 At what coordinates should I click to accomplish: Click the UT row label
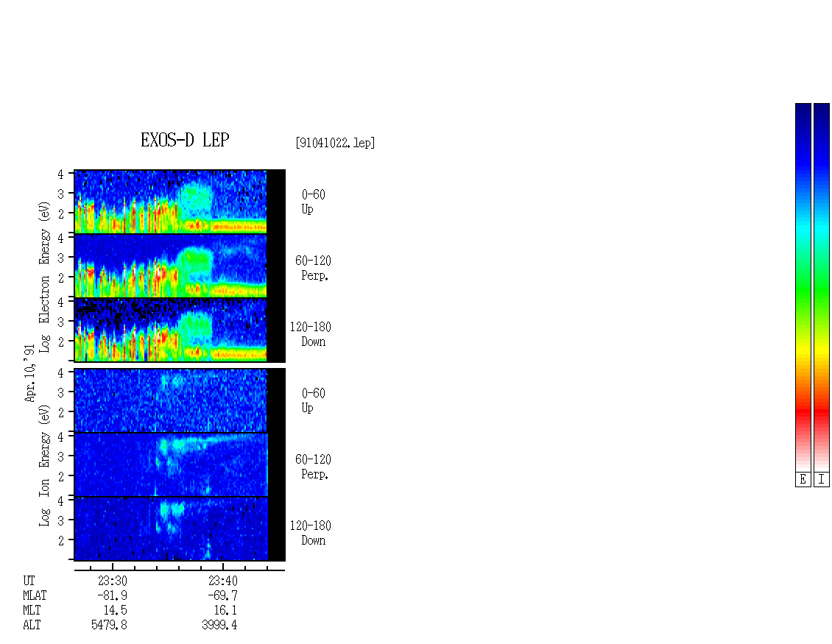(x=29, y=581)
